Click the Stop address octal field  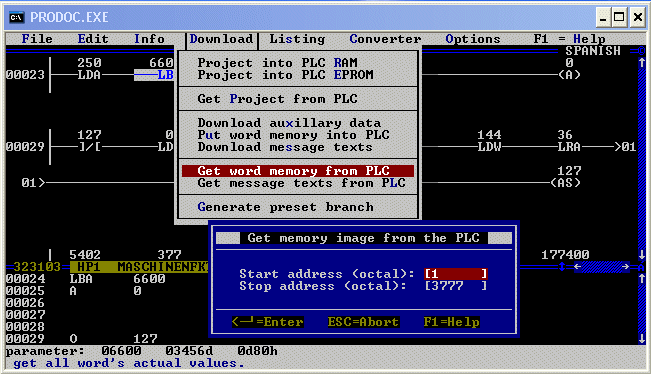(x=456, y=286)
